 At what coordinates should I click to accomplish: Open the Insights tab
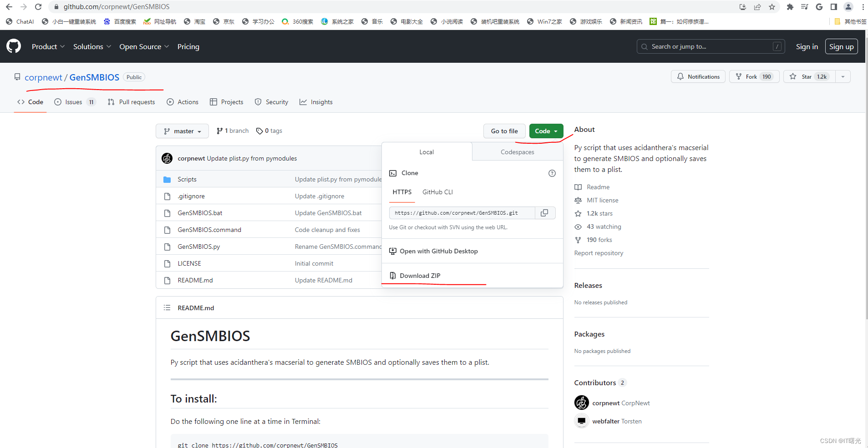[316, 102]
